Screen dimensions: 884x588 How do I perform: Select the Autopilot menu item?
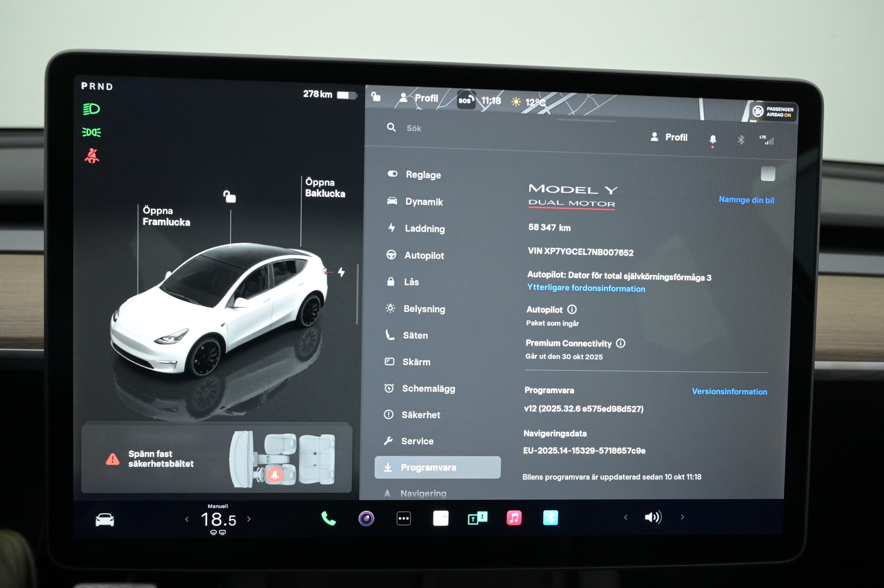[x=424, y=255]
